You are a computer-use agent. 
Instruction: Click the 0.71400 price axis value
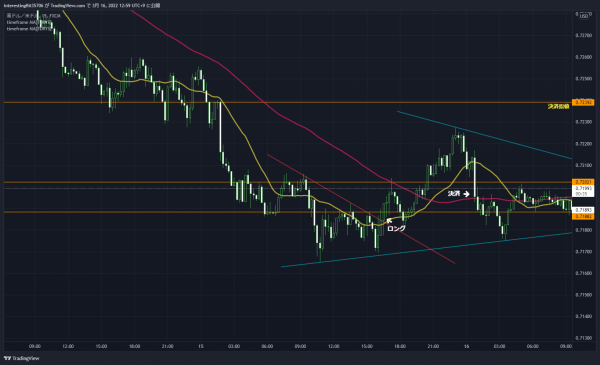click(x=584, y=316)
